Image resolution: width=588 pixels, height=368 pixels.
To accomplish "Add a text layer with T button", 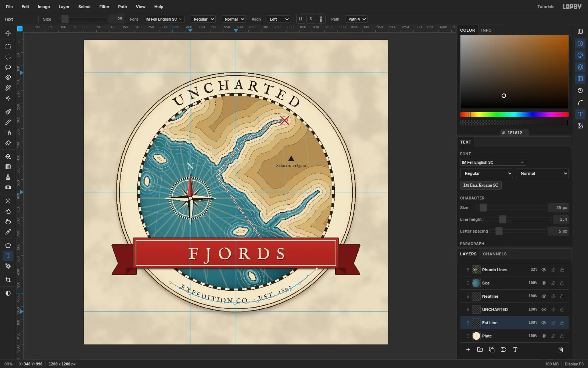I will [x=515, y=350].
